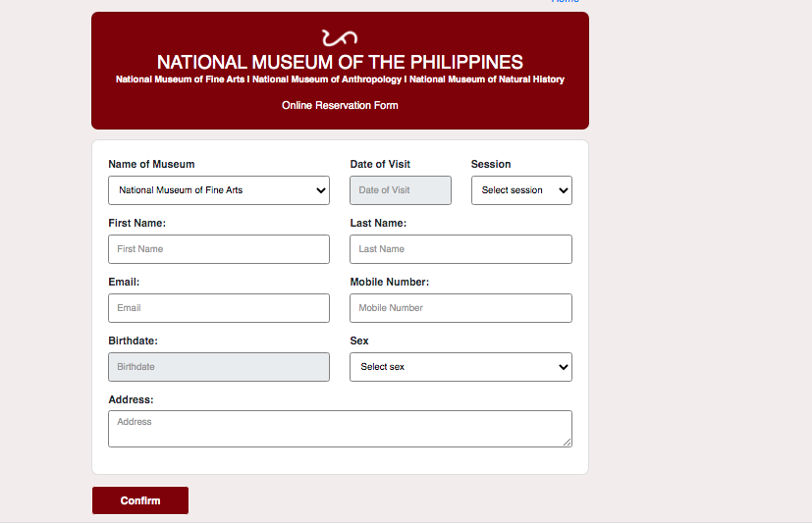Viewport: 812px width, 524px height.
Task: Click the 'Email:' label
Action: point(124,283)
